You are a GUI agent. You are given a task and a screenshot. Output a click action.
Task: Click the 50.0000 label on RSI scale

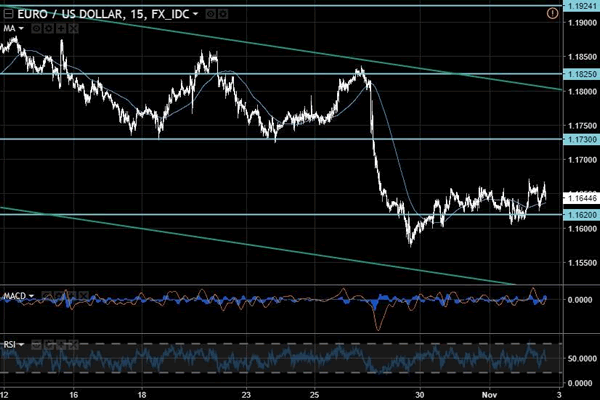tap(582, 359)
